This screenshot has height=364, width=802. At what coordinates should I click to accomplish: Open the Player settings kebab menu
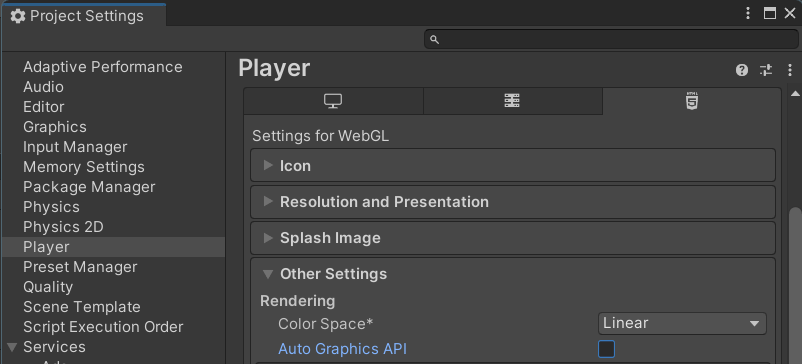coord(790,70)
